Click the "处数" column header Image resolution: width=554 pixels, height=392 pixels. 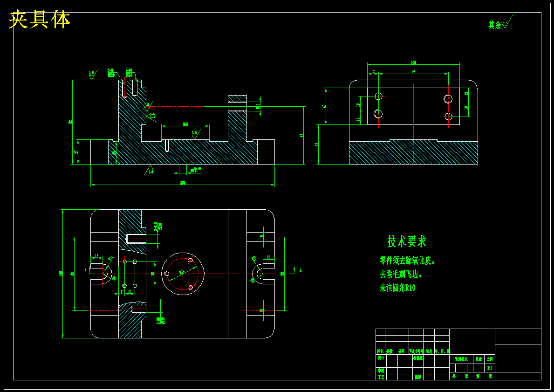pyautogui.click(x=390, y=351)
